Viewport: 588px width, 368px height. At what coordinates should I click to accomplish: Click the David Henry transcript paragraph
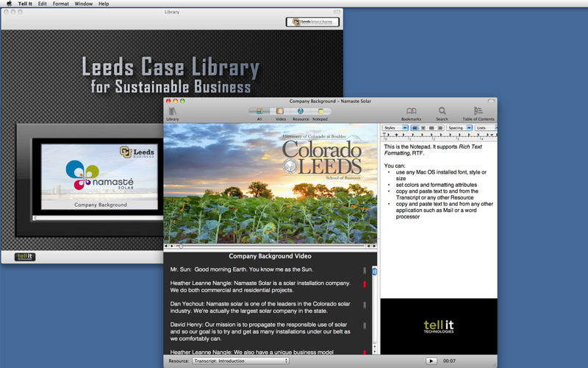click(260, 331)
